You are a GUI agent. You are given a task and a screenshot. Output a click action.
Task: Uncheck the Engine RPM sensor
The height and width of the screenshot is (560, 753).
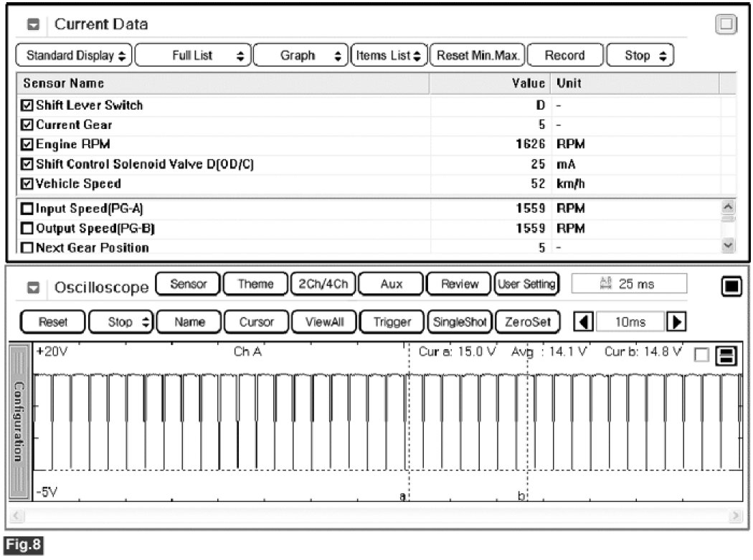click(x=27, y=144)
